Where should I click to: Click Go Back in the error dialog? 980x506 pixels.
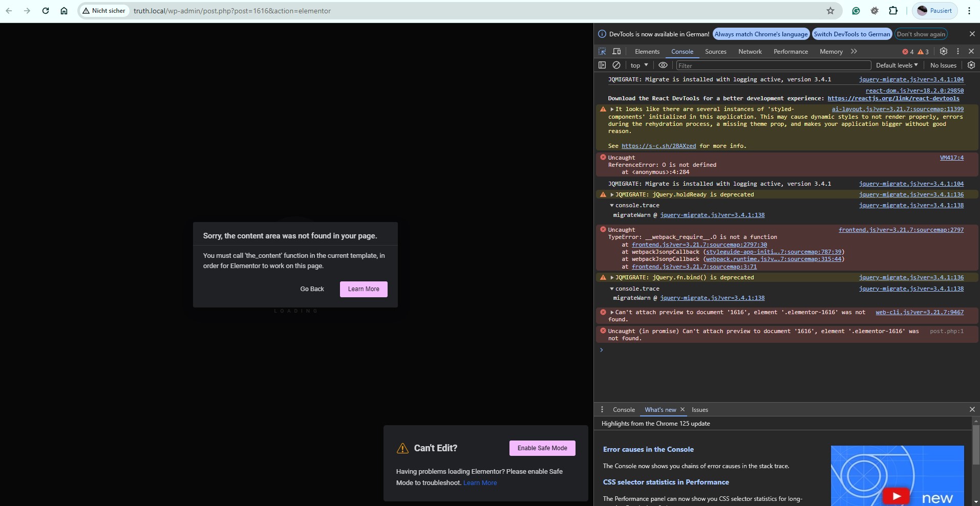312,289
